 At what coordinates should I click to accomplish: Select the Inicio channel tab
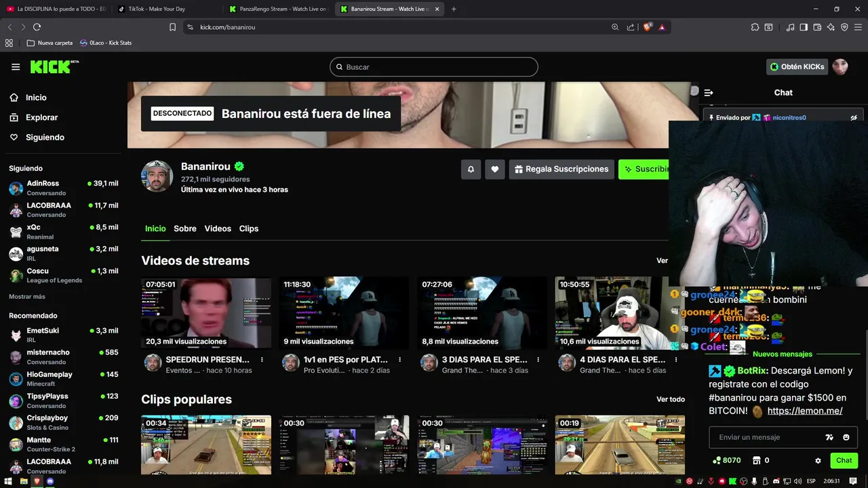pos(155,228)
